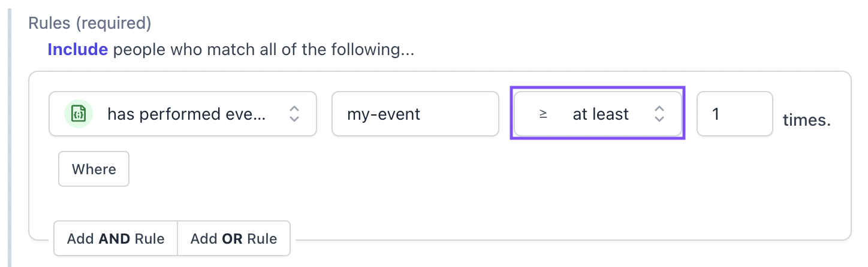
Task: Add a Where condition to the rule
Action: coord(94,169)
